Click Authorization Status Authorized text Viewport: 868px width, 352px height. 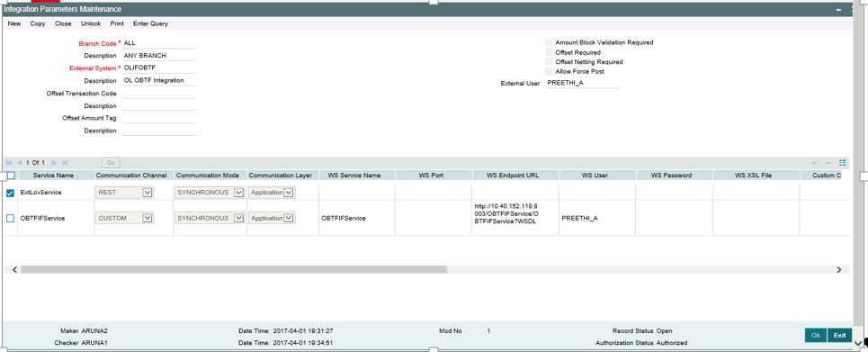coord(641,343)
